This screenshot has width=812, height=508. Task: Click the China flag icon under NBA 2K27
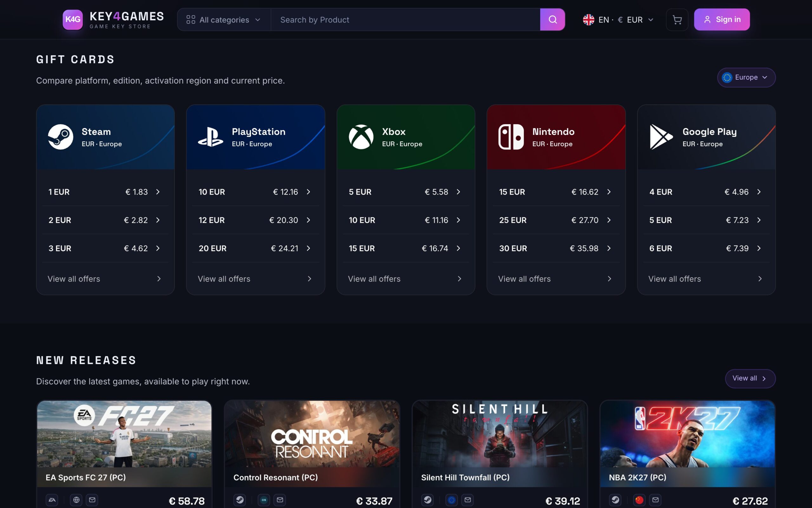(639, 500)
